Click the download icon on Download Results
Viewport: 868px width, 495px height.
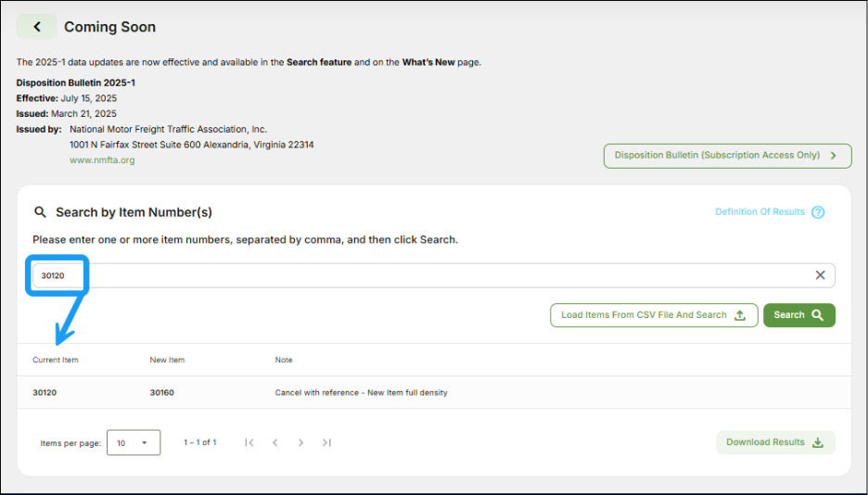(818, 443)
